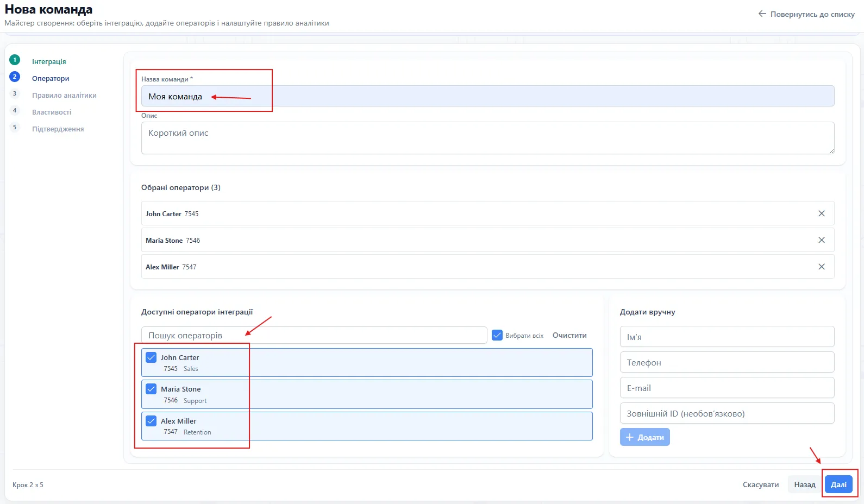Focus the Ім'я input field
The height and width of the screenshot is (504, 864).
(x=727, y=337)
